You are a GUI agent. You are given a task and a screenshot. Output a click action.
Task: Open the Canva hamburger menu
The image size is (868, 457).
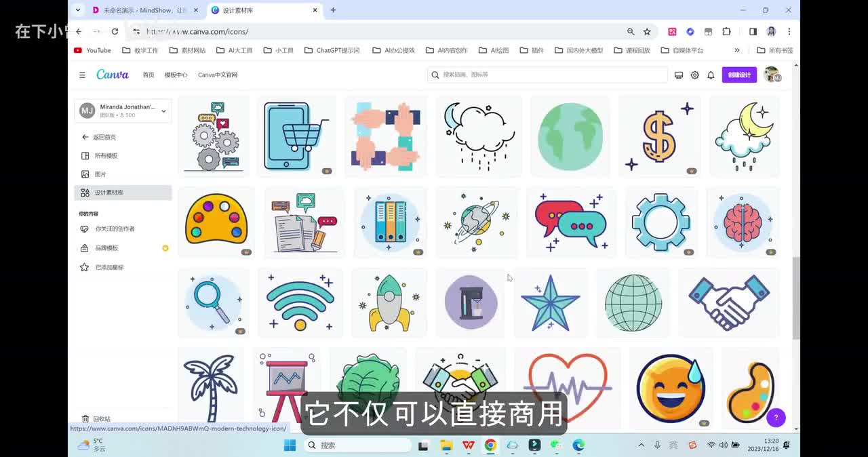(82, 75)
